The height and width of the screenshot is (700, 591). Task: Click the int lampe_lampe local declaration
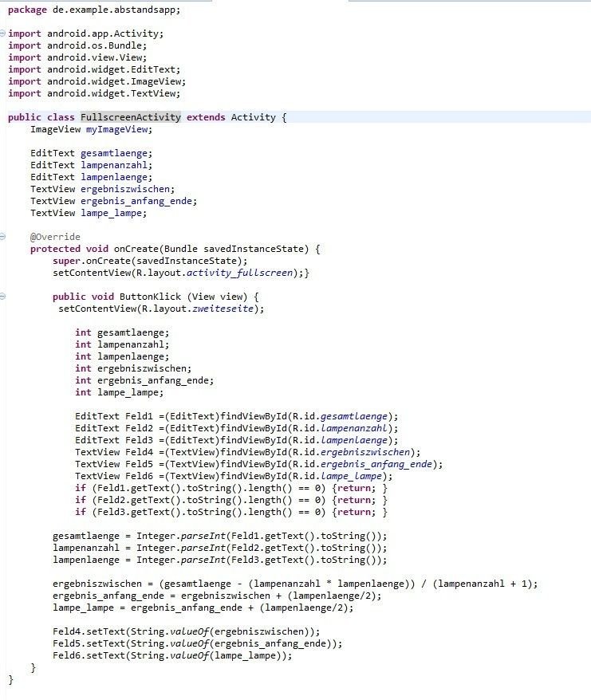click(x=120, y=392)
